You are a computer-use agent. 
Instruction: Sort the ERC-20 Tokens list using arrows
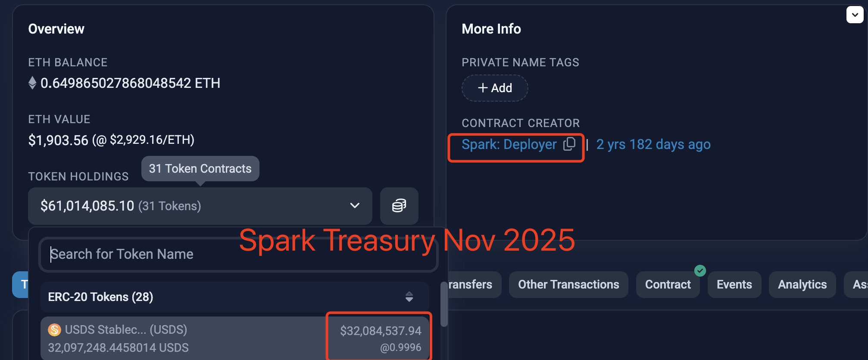409,297
